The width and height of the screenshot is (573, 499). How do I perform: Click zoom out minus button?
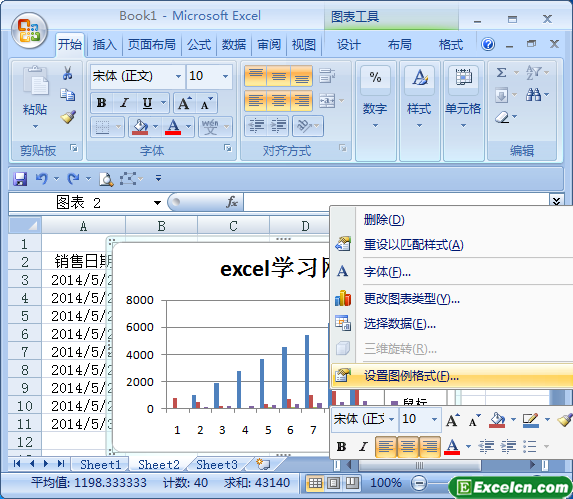(x=419, y=483)
